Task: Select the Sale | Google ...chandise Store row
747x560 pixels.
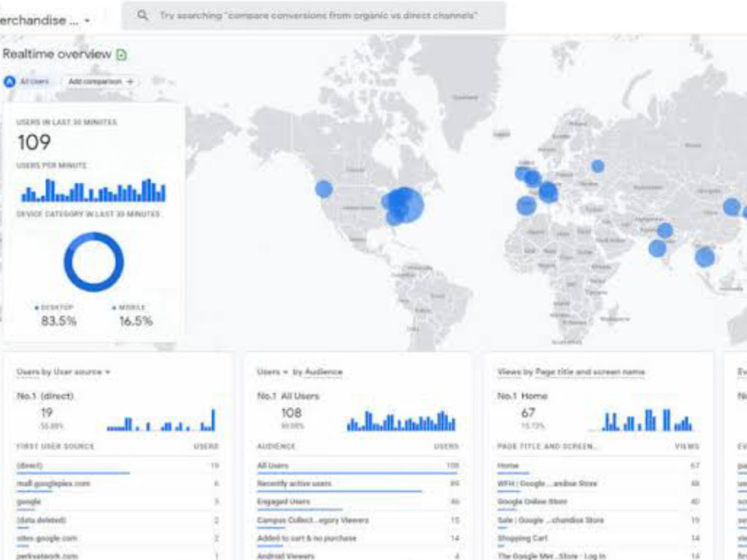Action: 598,520
